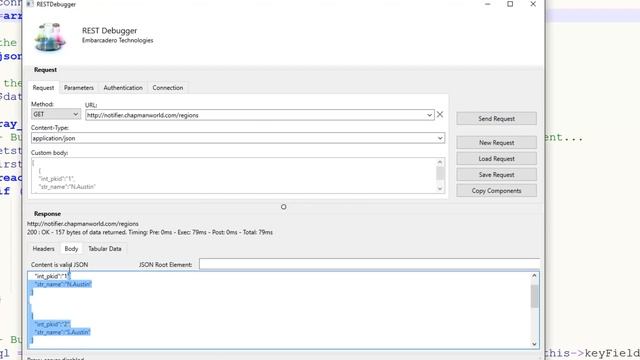640x360 pixels.
Task: Clear the URL with the X icon
Action: pyautogui.click(x=440, y=115)
